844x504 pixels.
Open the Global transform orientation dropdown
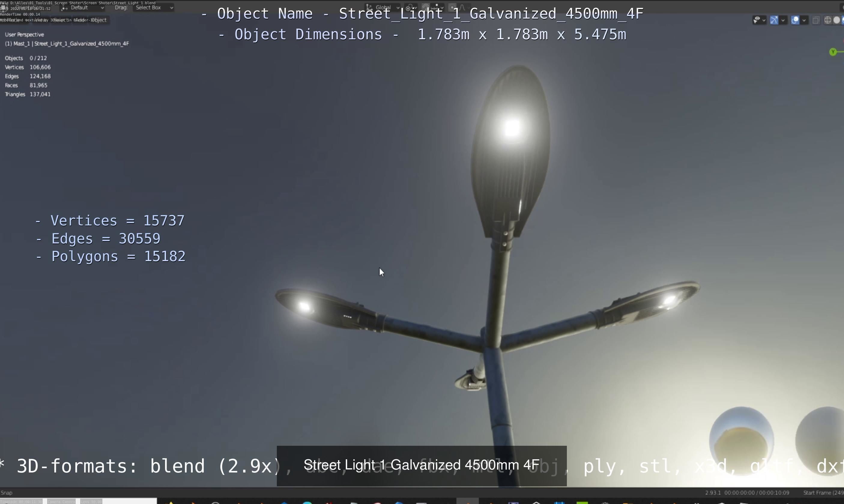click(x=383, y=8)
